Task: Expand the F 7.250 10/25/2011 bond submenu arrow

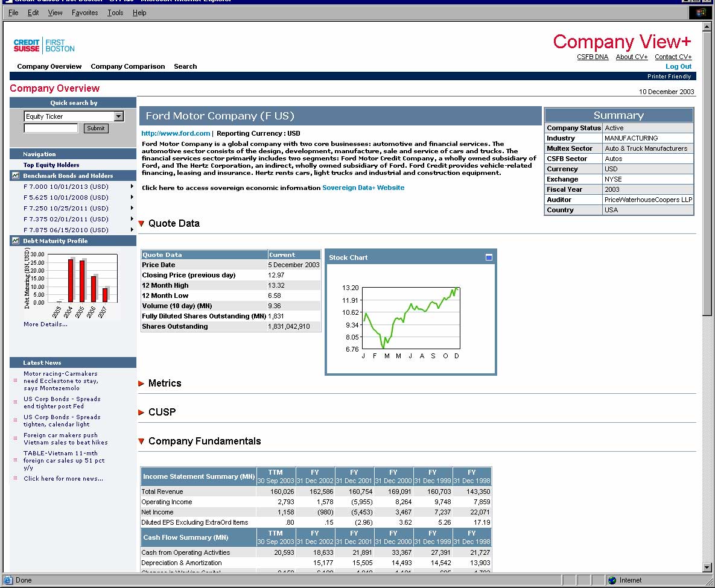Action: point(132,208)
